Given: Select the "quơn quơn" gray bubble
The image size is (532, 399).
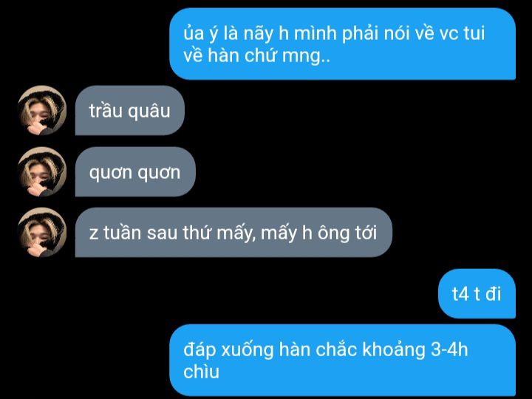Looking at the screenshot, I should [x=135, y=171].
